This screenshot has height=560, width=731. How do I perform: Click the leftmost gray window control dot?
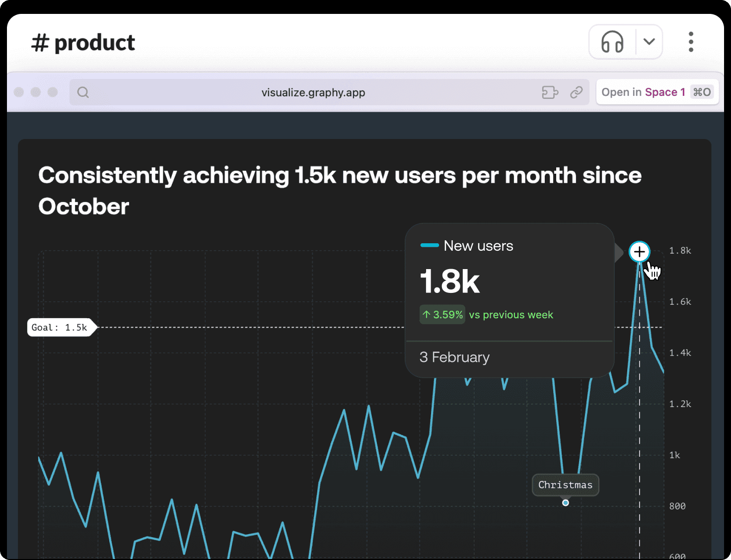pos(19,92)
